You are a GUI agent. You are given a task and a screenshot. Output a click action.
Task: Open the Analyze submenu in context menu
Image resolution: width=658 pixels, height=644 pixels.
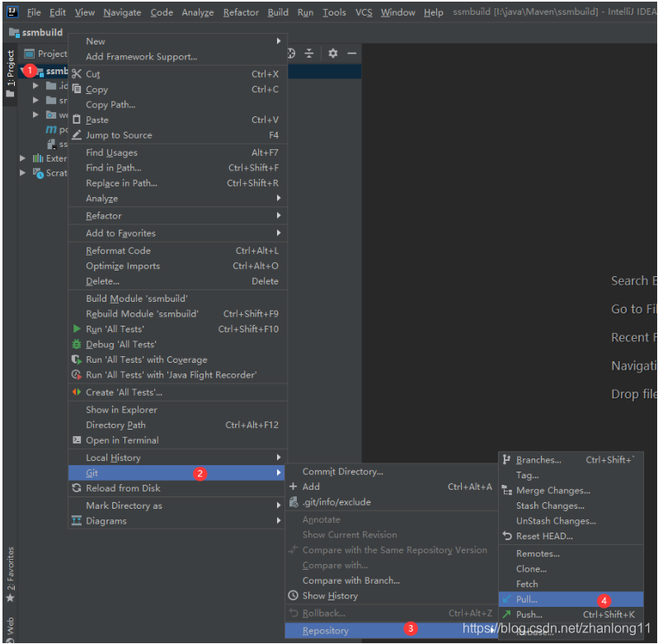(178, 198)
